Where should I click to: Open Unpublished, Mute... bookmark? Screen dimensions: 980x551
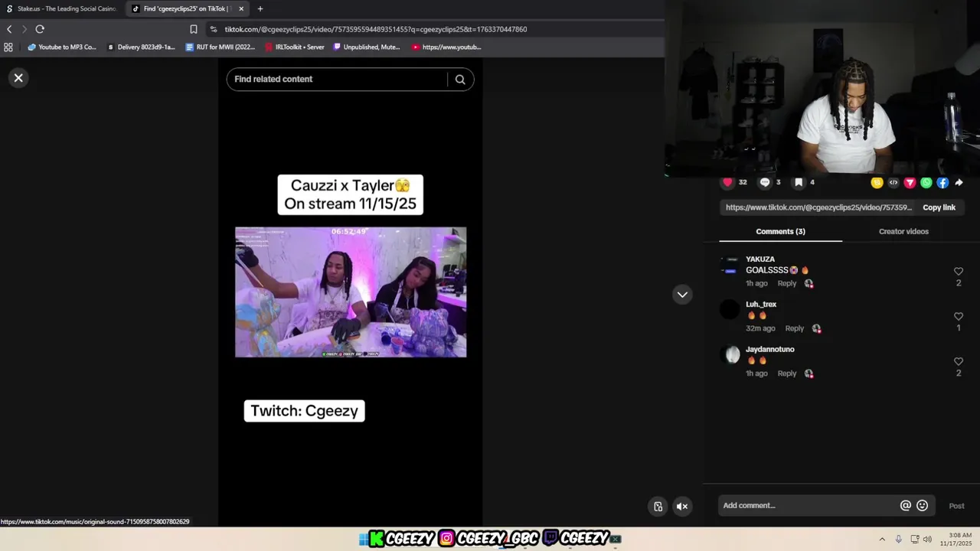pyautogui.click(x=367, y=47)
